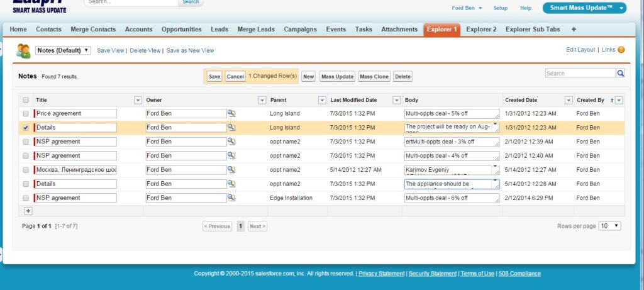Viewport: 644px width, 290px height.
Task: Open the Campaigns tab
Action: click(x=300, y=29)
